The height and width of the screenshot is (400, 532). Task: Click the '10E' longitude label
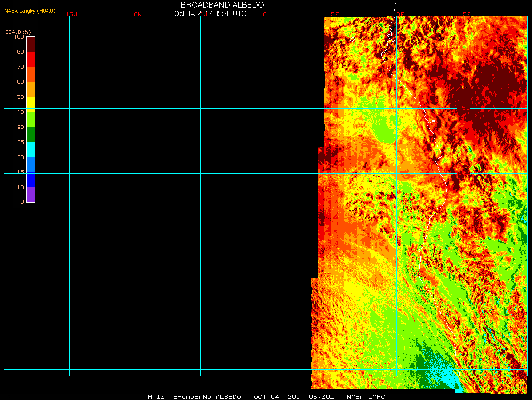pos(399,14)
